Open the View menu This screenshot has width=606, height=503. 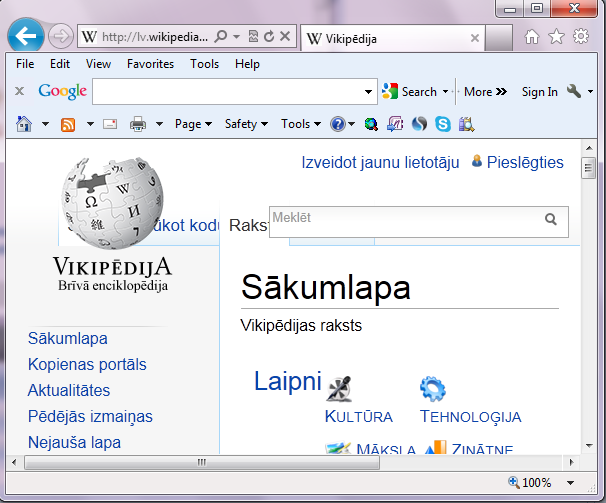pyautogui.click(x=98, y=64)
